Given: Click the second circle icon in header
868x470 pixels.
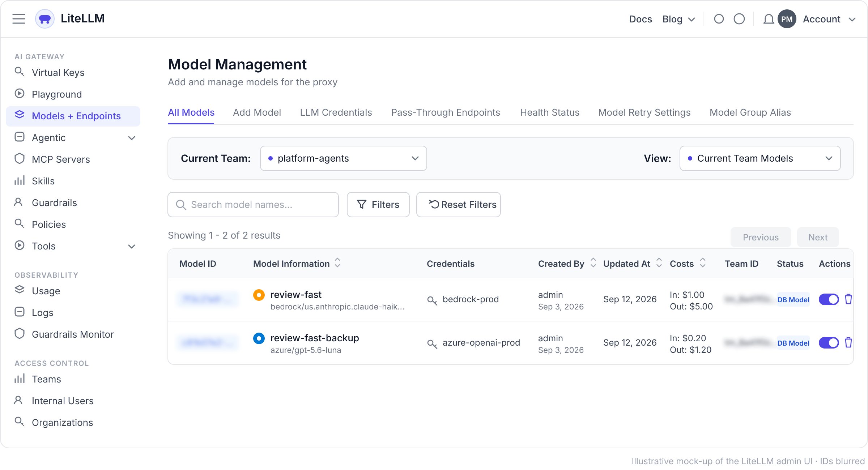Looking at the screenshot, I should [x=739, y=19].
